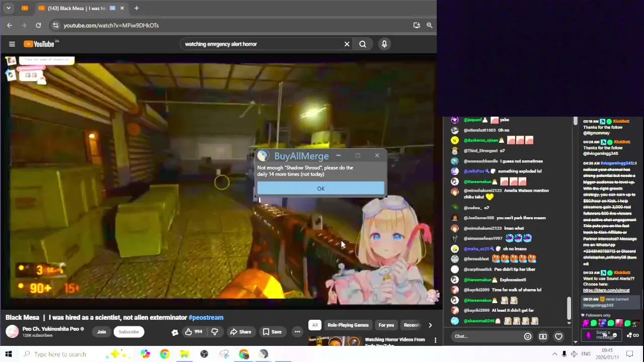Image resolution: width=644 pixels, height=362 pixels.
Task: Open Chrome tab search dropdown
Action: pos(9,8)
